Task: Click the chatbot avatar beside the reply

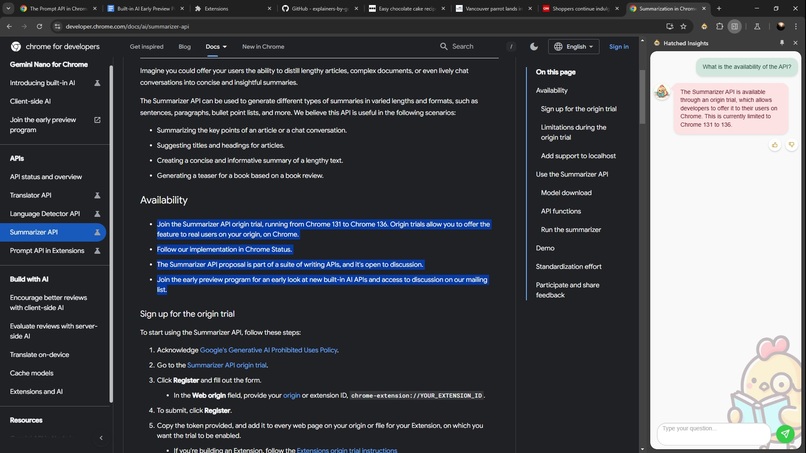Action: [662, 92]
